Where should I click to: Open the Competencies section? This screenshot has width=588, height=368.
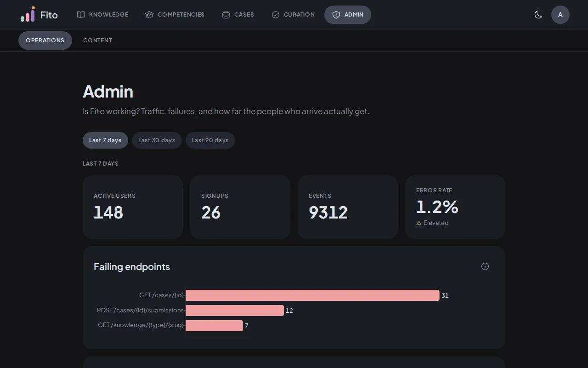pos(175,15)
